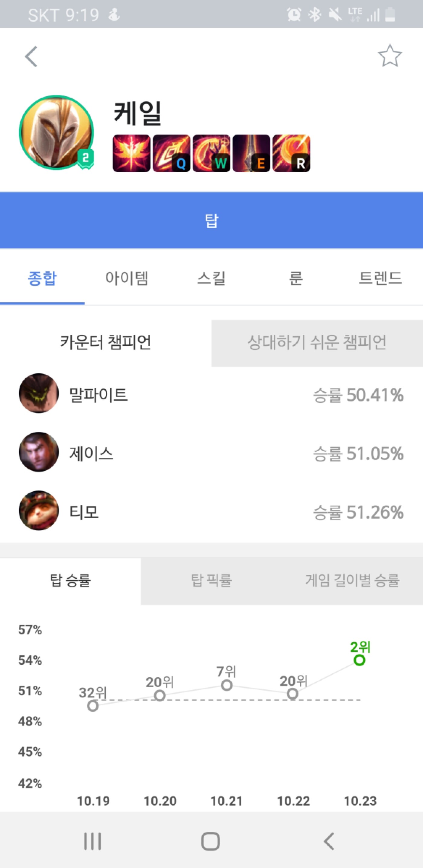Tap the back arrow at top left

(31, 56)
